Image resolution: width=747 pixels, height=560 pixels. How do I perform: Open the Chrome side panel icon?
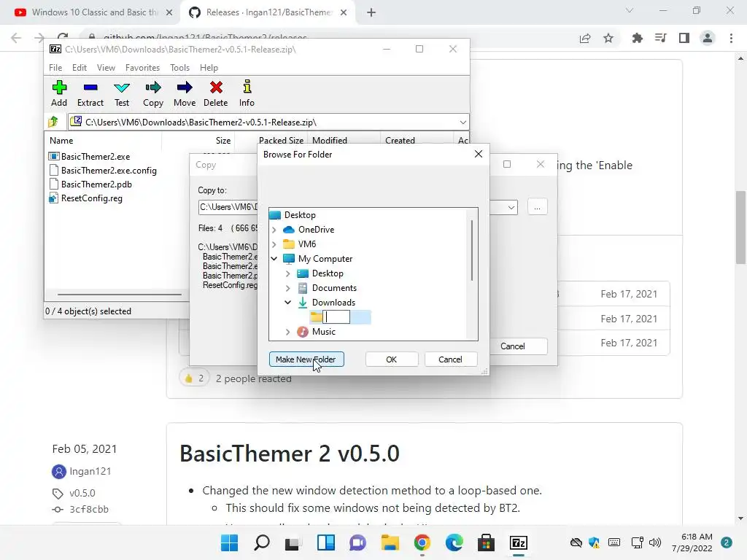(684, 38)
